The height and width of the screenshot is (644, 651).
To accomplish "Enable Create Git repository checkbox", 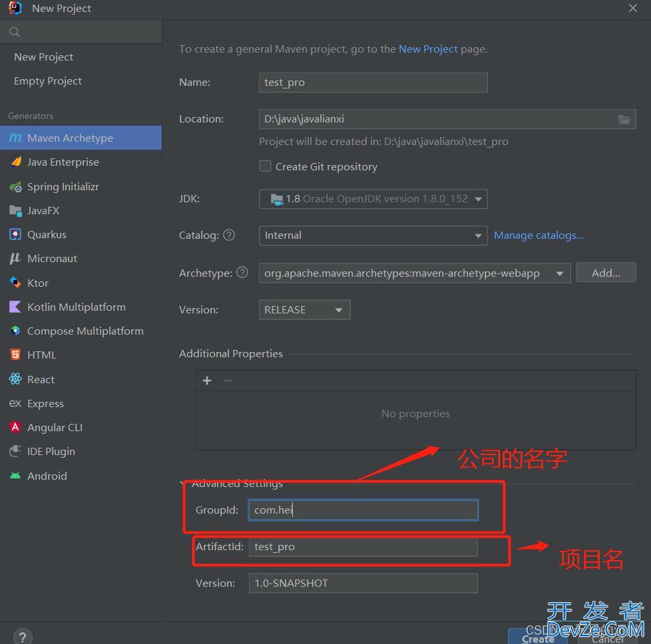I will (x=265, y=166).
